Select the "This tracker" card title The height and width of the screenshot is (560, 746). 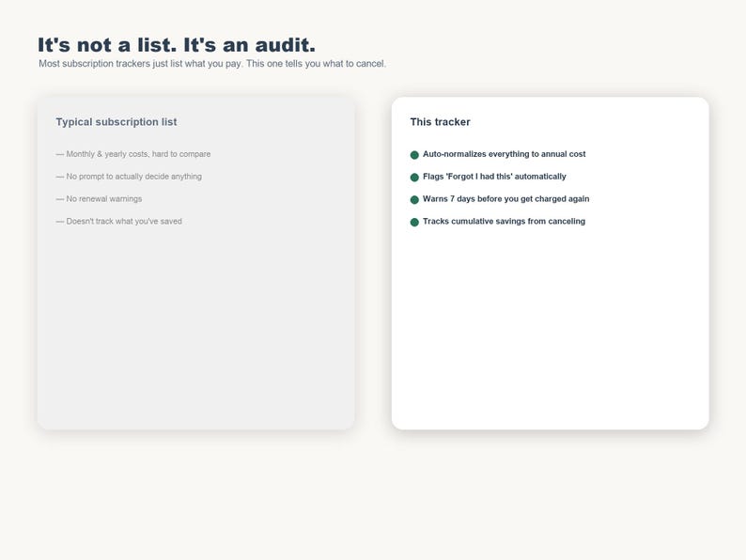(x=440, y=122)
